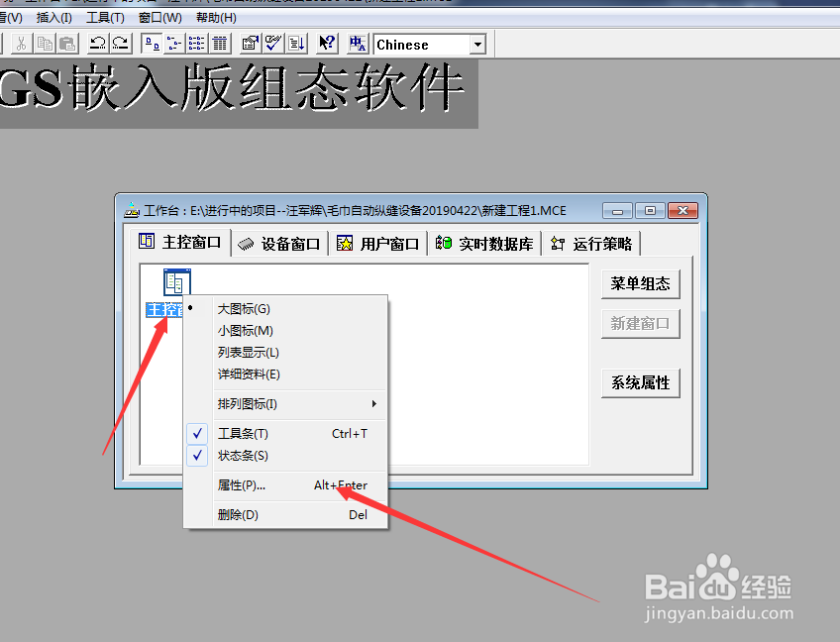Open the 窗口(W) menu
The image size is (840, 642).
(160, 18)
